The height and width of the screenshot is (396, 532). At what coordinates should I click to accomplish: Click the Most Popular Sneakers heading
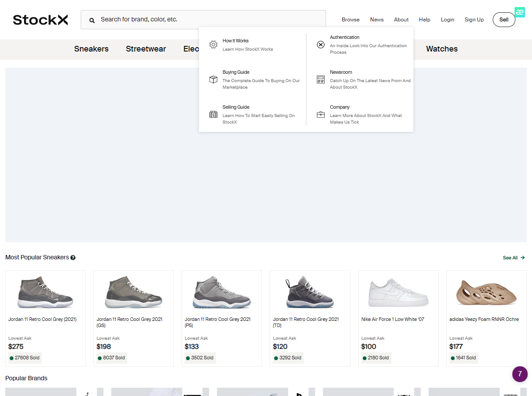(x=37, y=258)
